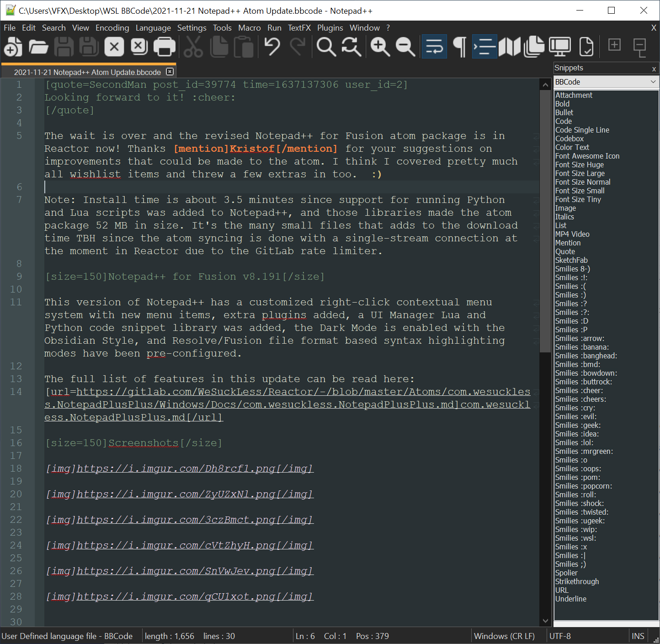Create a new file with the New toolbar icon

(x=13, y=47)
